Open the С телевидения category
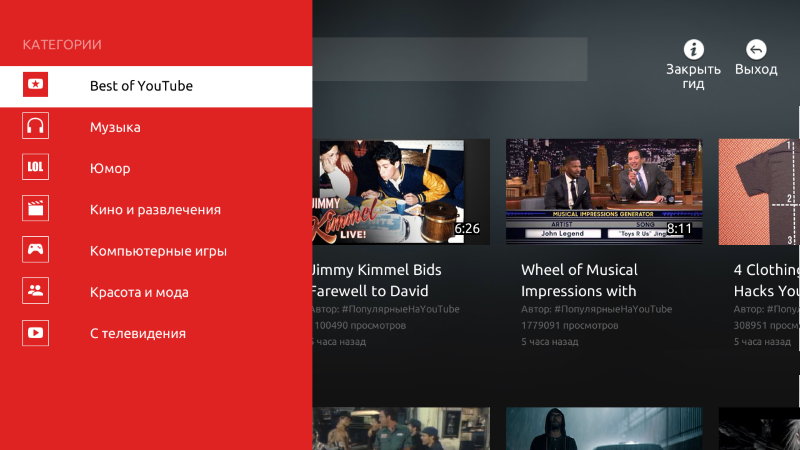800x450 pixels. [x=156, y=334]
